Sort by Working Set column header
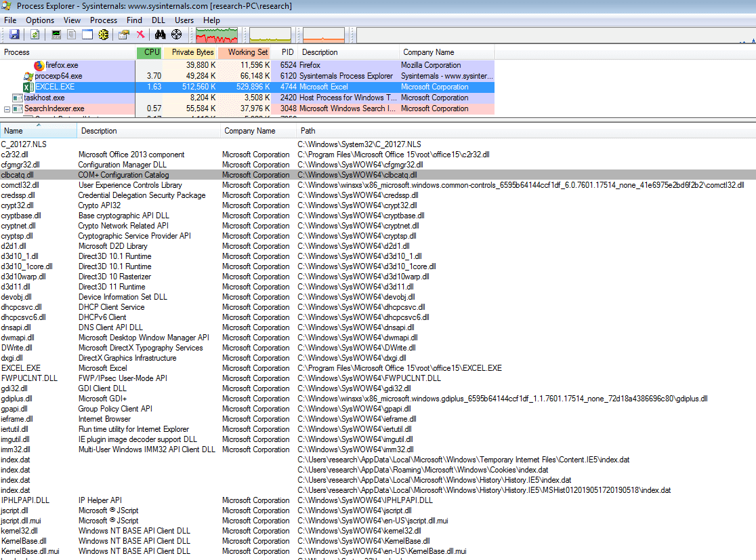The height and width of the screenshot is (560, 756). click(244, 52)
